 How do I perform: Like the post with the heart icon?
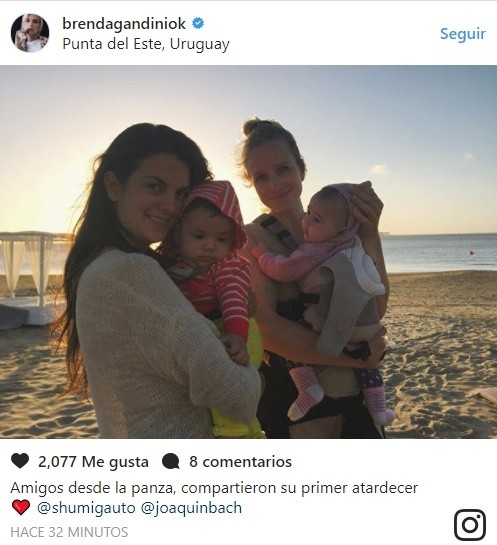(x=20, y=461)
